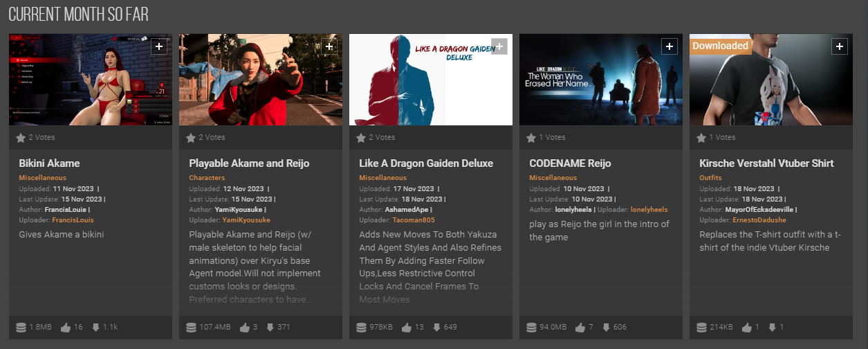Click the plus icon on Kirsche Verstahl Vtuber Shirt thumbnail
This screenshot has width=868, height=349.
[840, 46]
